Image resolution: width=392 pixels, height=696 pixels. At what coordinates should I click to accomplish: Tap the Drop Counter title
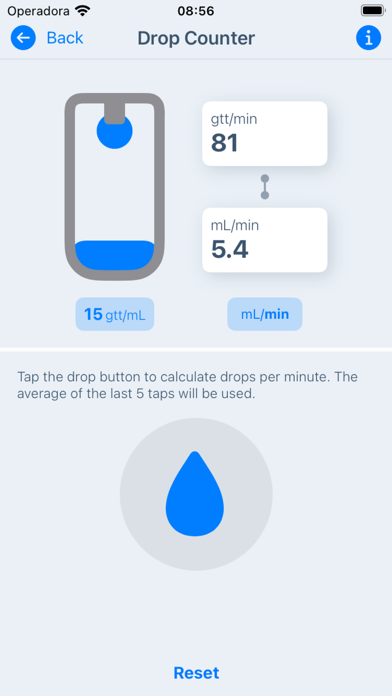[196, 38]
